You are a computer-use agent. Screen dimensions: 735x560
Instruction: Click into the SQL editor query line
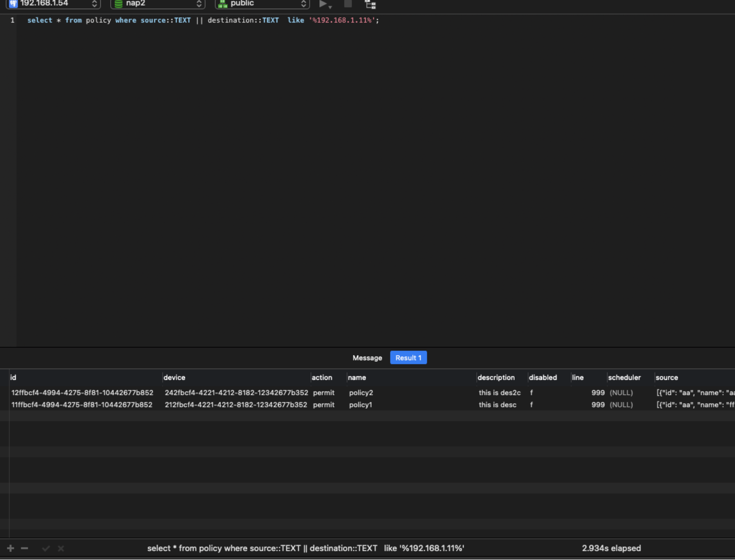pos(203,21)
